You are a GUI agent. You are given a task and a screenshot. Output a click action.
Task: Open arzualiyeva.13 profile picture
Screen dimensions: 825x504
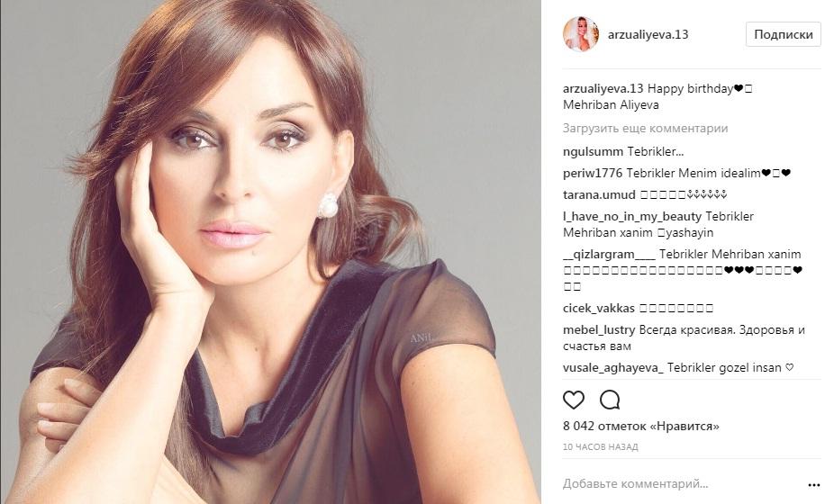pos(581,34)
